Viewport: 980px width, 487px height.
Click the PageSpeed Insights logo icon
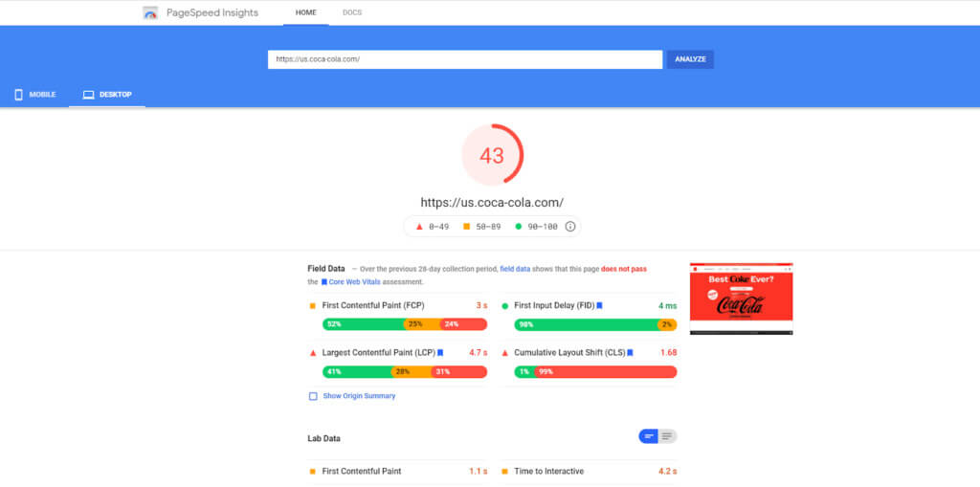(x=150, y=12)
